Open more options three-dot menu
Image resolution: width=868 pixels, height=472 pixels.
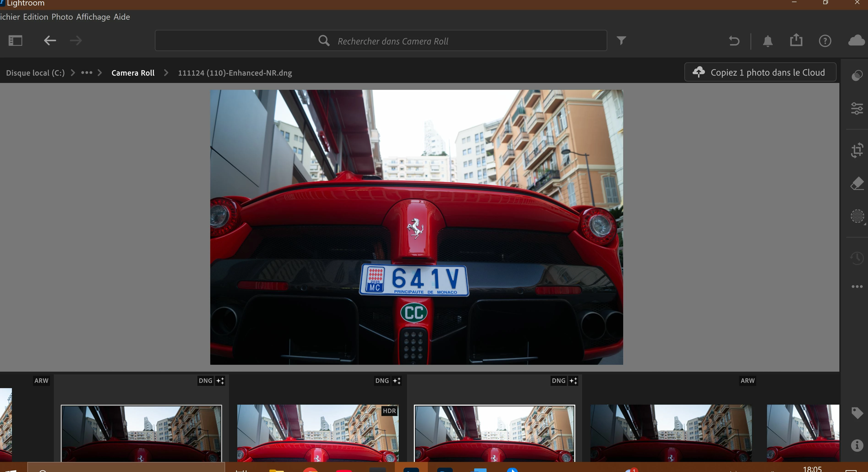point(857,287)
